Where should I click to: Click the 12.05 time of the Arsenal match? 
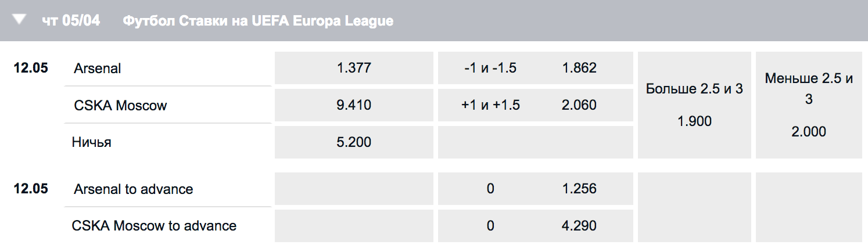[31, 68]
